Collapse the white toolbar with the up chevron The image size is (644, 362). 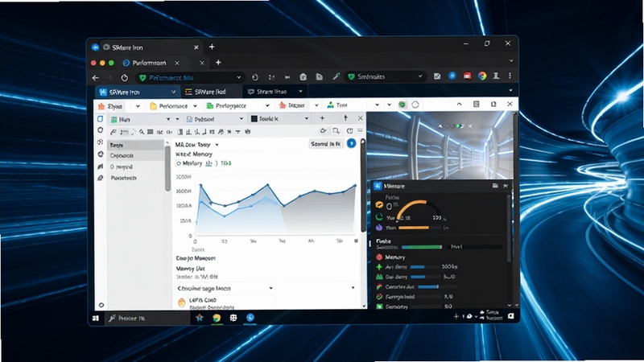click(x=459, y=105)
